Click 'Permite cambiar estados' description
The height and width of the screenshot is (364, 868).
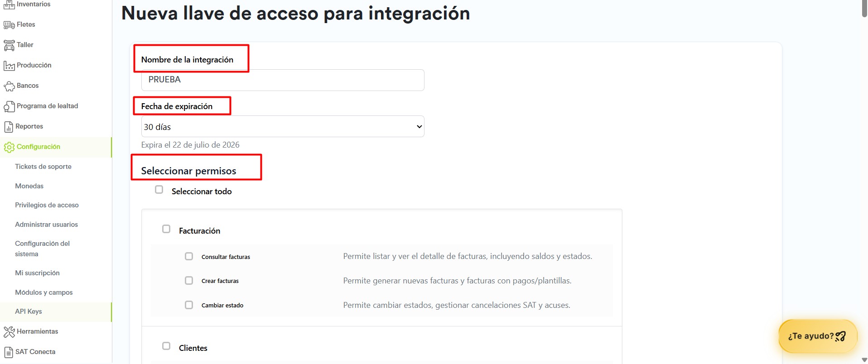(457, 305)
